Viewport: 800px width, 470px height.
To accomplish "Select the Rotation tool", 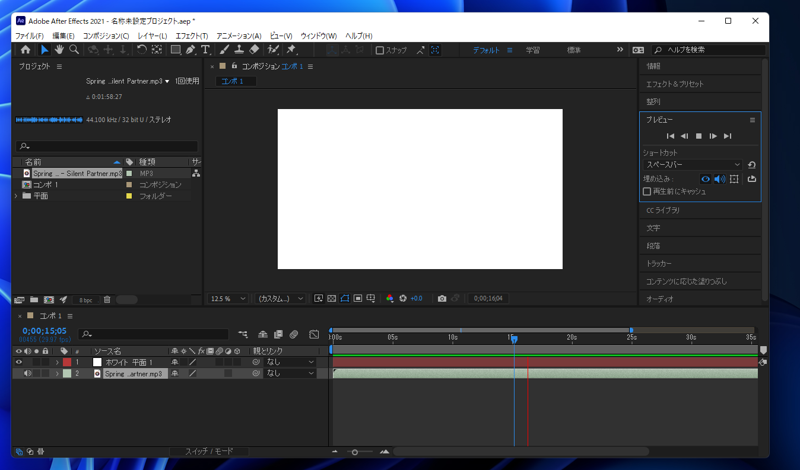I will 142,50.
